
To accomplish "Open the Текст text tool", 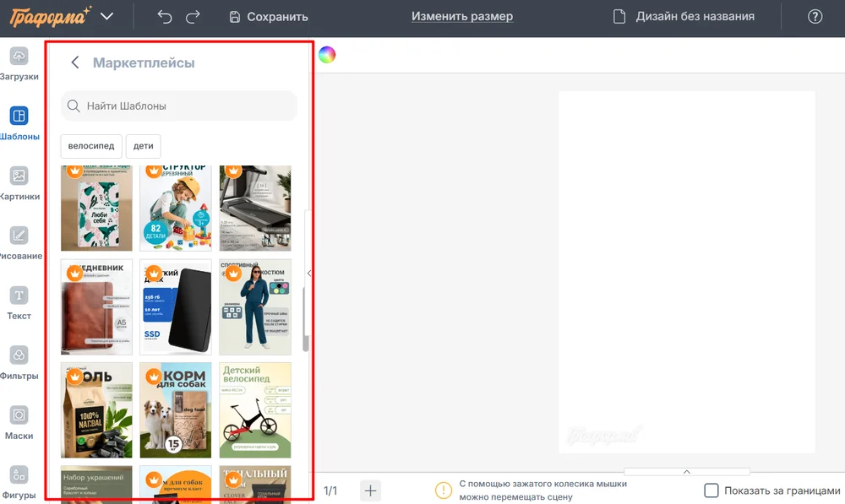I will [x=19, y=303].
